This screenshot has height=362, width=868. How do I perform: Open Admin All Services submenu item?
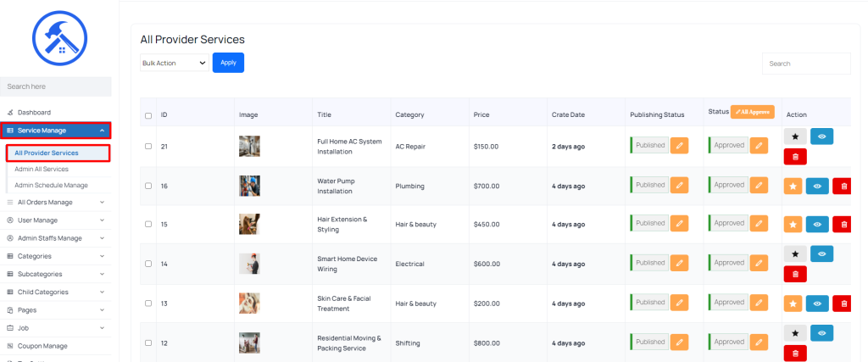point(42,169)
